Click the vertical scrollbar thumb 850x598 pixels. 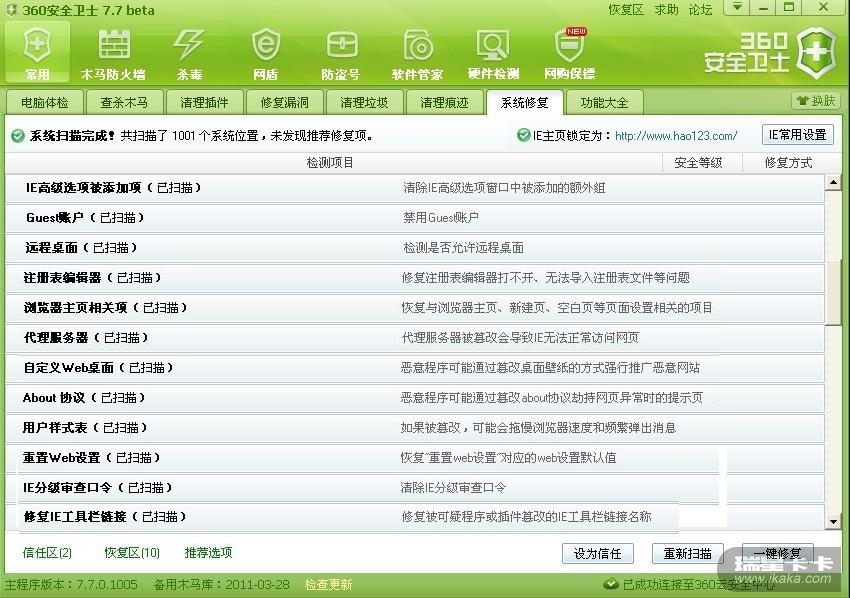tap(833, 293)
